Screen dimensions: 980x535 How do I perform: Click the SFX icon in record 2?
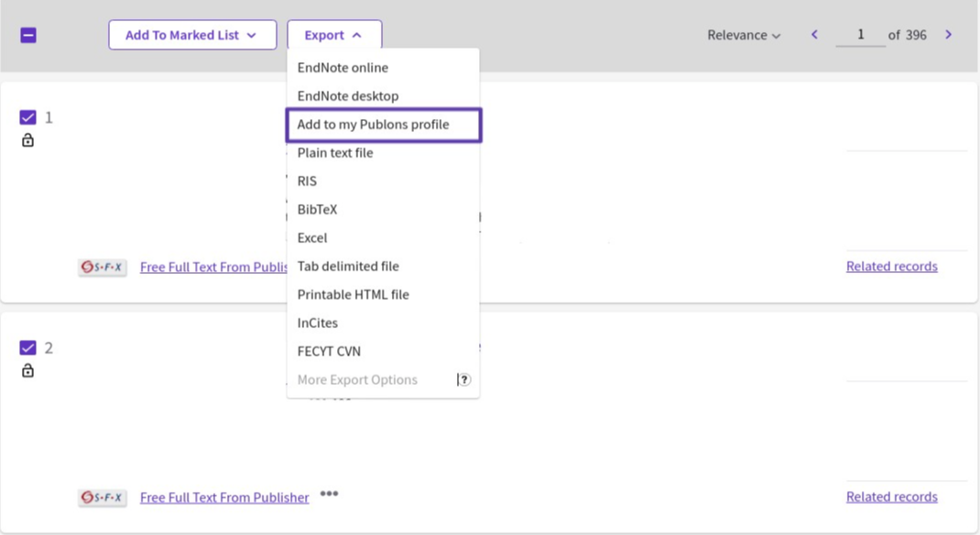[x=103, y=497]
